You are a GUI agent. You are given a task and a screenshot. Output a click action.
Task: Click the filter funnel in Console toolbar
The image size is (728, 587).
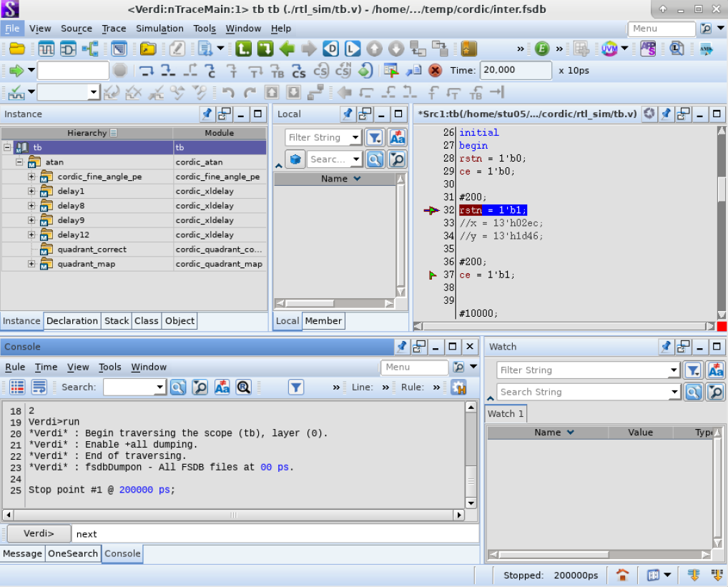click(x=296, y=387)
